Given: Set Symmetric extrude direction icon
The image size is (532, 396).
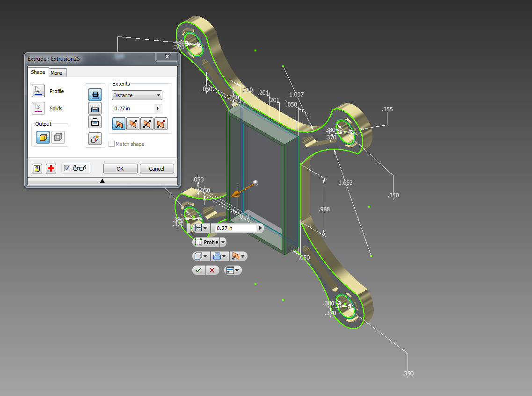Looking at the screenshot, I should [146, 124].
